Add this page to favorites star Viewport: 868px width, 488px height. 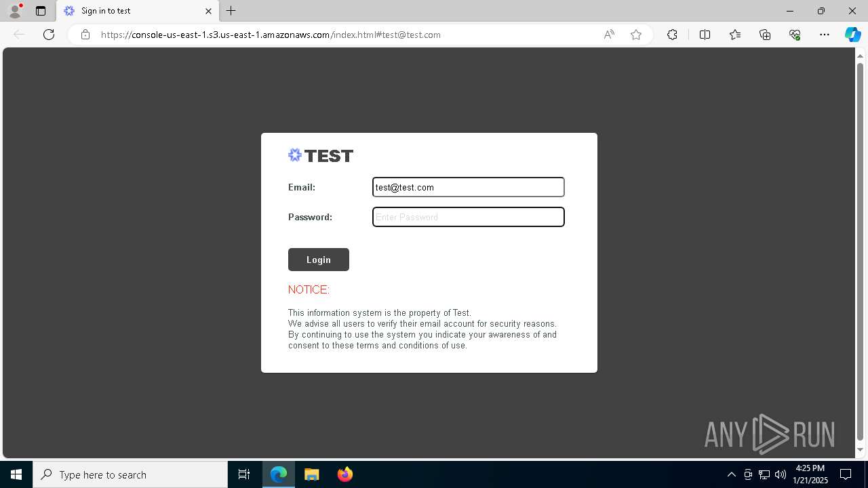(x=636, y=35)
